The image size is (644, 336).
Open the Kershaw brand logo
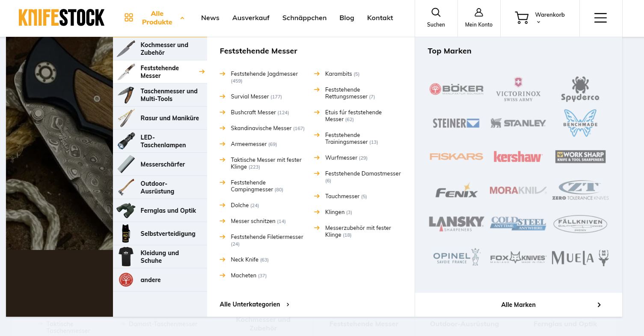(x=518, y=157)
